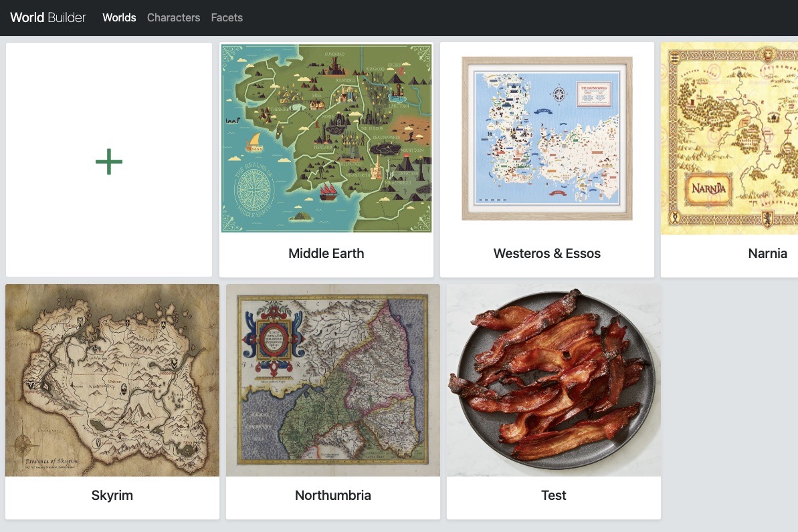Select the Narnia world by its name
This screenshot has height=532, width=798.
pyautogui.click(x=767, y=253)
